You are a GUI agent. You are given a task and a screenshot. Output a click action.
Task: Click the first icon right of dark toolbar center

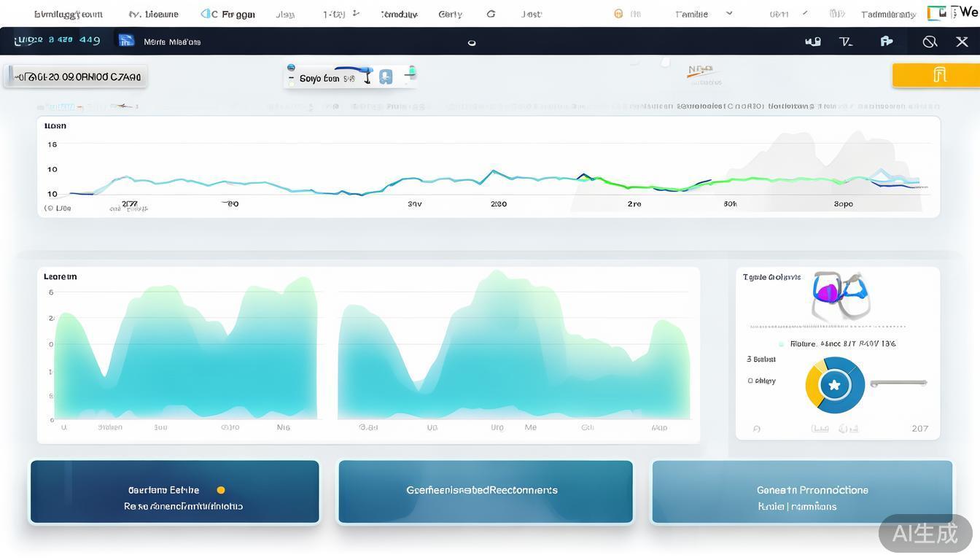pyautogui.click(x=812, y=42)
